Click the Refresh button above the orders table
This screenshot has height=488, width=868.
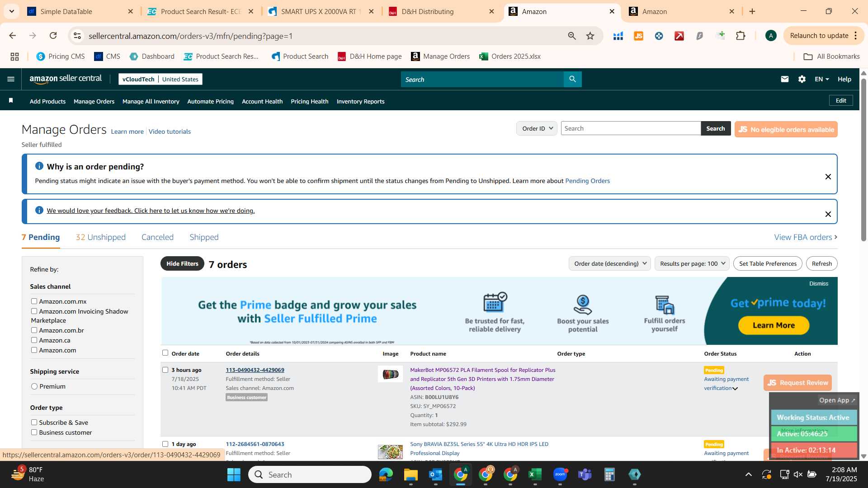coord(821,263)
